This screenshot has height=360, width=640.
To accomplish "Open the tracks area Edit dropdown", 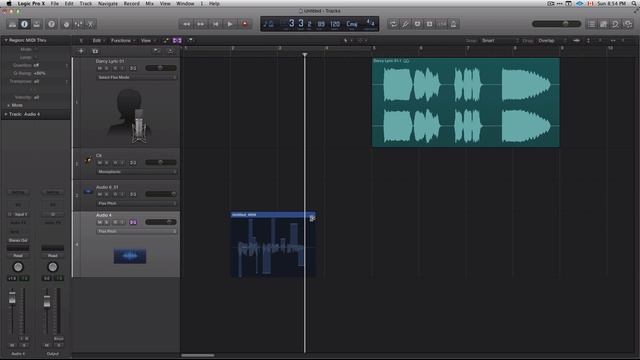I will [x=98, y=40].
